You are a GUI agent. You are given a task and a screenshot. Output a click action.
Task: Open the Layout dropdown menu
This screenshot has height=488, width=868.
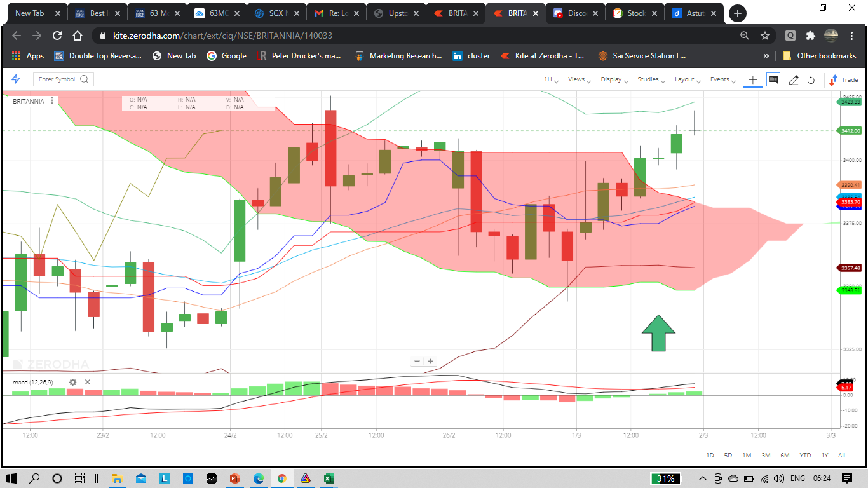click(x=688, y=79)
